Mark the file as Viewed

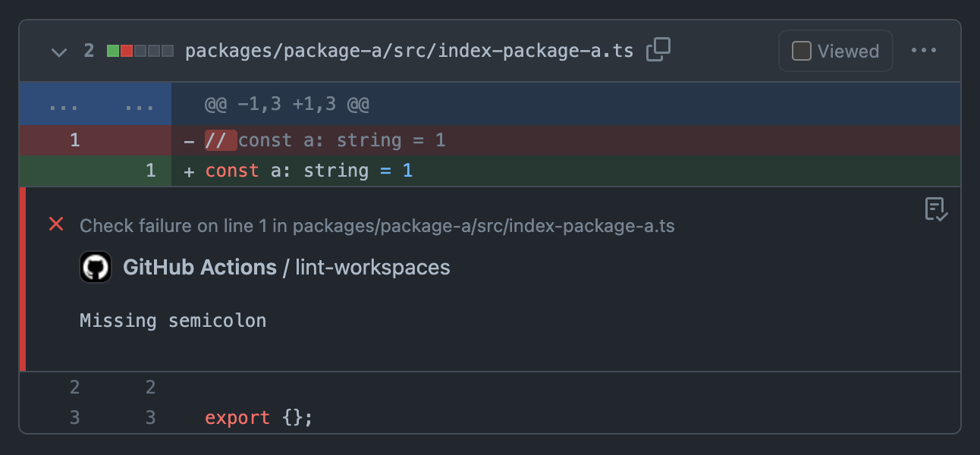tap(835, 51)
